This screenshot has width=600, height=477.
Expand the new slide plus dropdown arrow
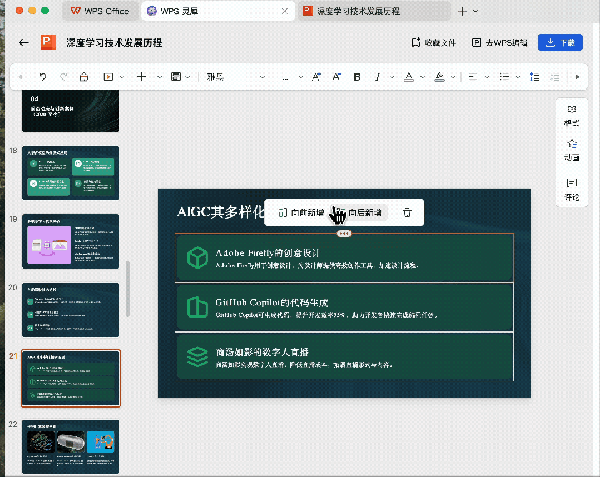click(159, 77)
